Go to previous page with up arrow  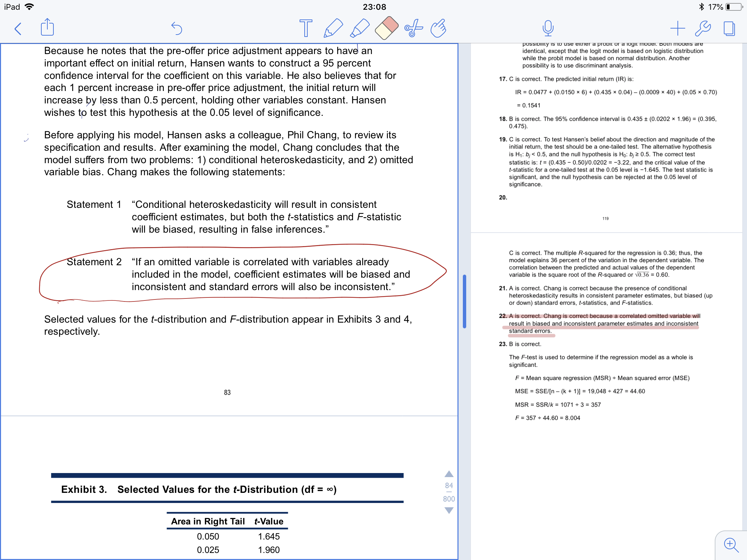click(449, 474)
